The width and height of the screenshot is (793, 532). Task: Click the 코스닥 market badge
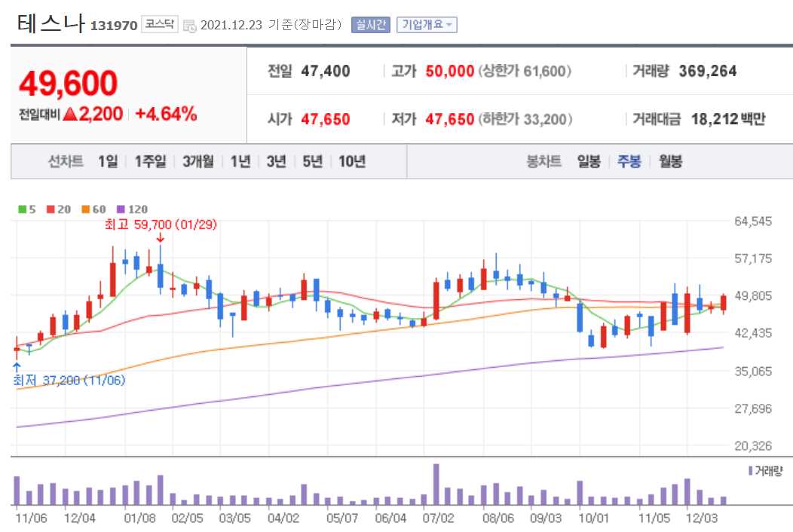[159, 23]
